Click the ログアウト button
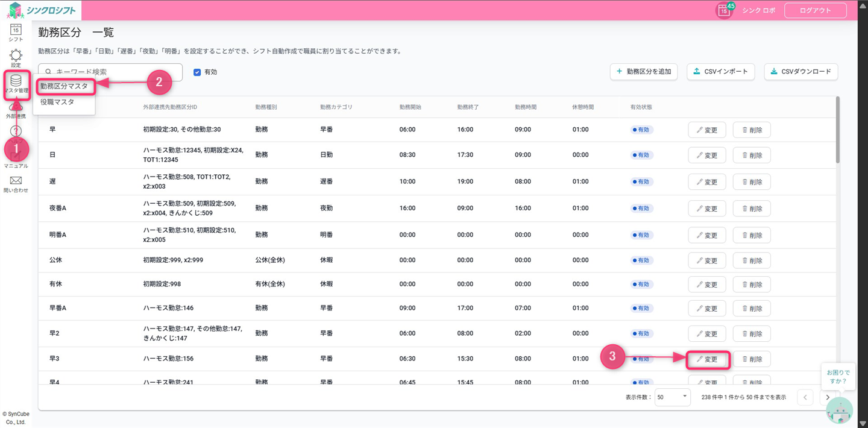 pyautogui.click(x=815, y=10)
